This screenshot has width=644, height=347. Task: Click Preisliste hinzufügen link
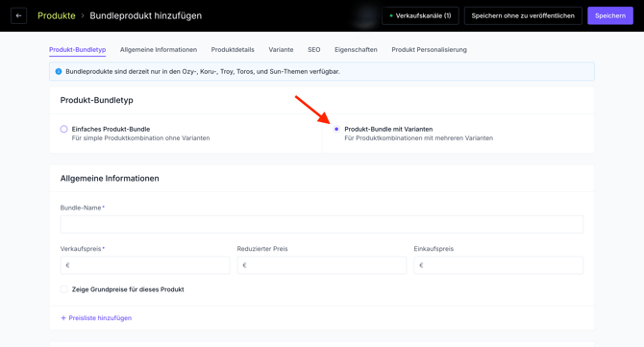(x=96, y=318)
